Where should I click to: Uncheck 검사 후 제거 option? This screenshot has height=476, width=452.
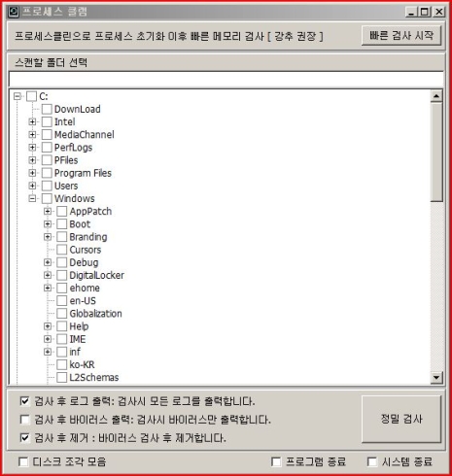tap(24, 438)
